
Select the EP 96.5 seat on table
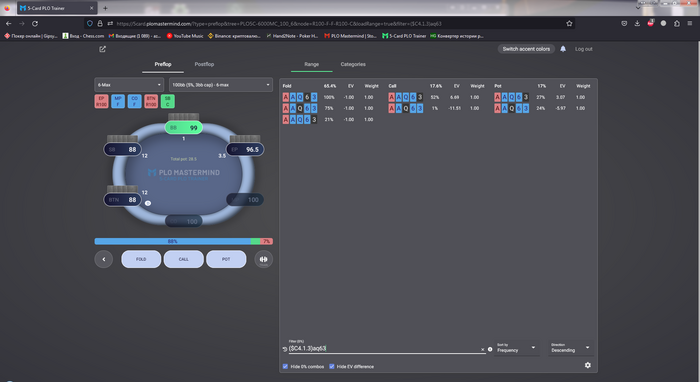point(245,149)
